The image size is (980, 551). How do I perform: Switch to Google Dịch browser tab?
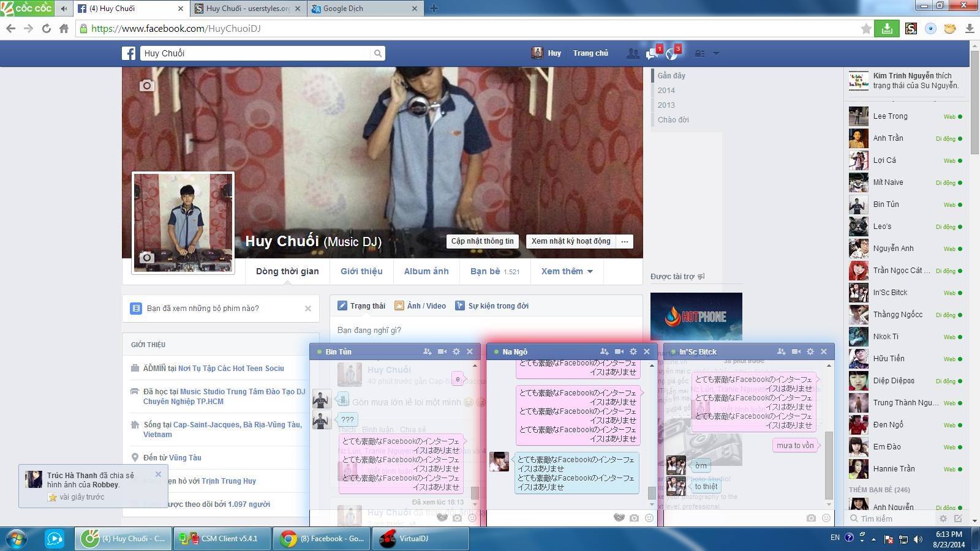[x=365, y=9]
